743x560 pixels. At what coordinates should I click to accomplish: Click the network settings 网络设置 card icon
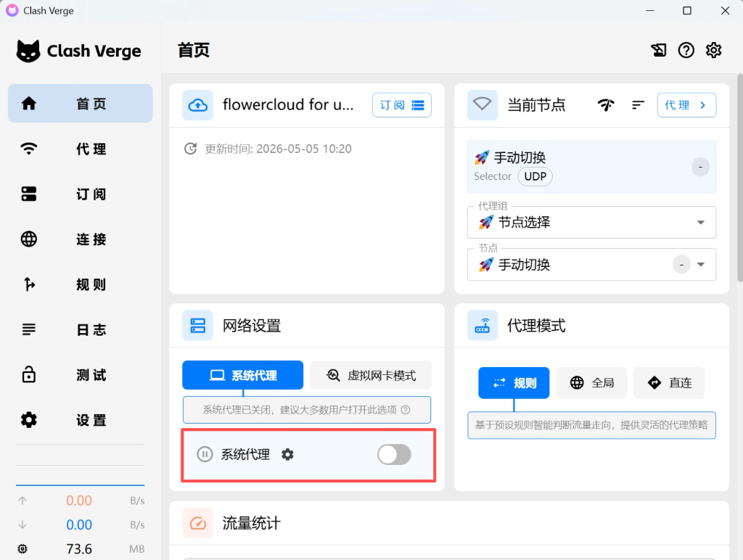197,326
